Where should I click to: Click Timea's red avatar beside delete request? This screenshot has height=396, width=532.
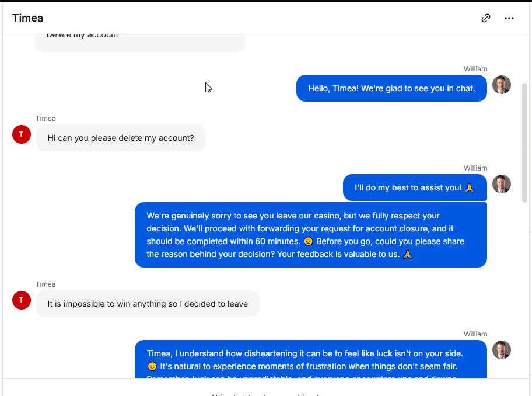coord(22,134)
